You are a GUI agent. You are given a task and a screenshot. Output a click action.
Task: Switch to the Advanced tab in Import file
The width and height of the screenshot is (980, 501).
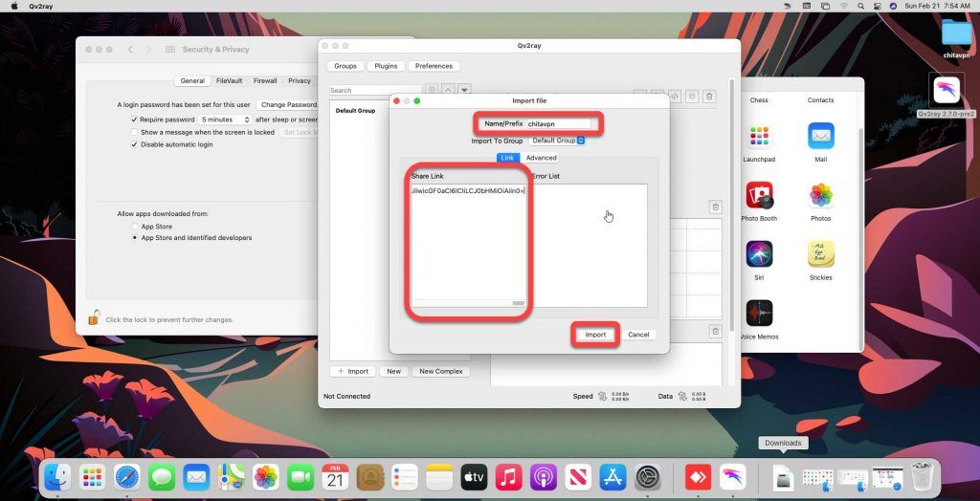(541, 158)
